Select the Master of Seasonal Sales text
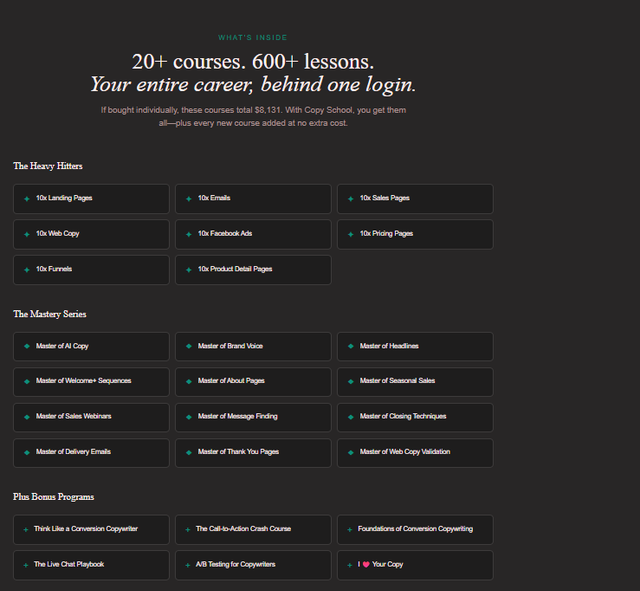Screen dimensions: 640x591 point(397,381)
